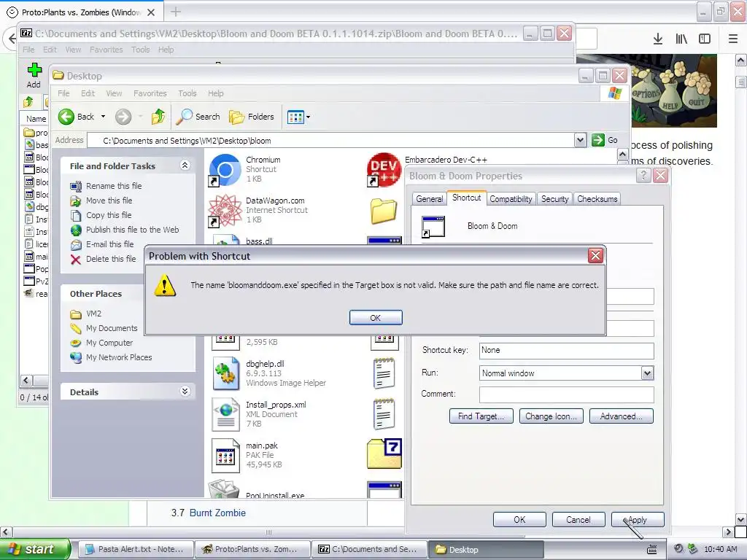Click the browser downloads arrow icon
The height and width of the screenshot is (560, 747).
tap(658, 39)
